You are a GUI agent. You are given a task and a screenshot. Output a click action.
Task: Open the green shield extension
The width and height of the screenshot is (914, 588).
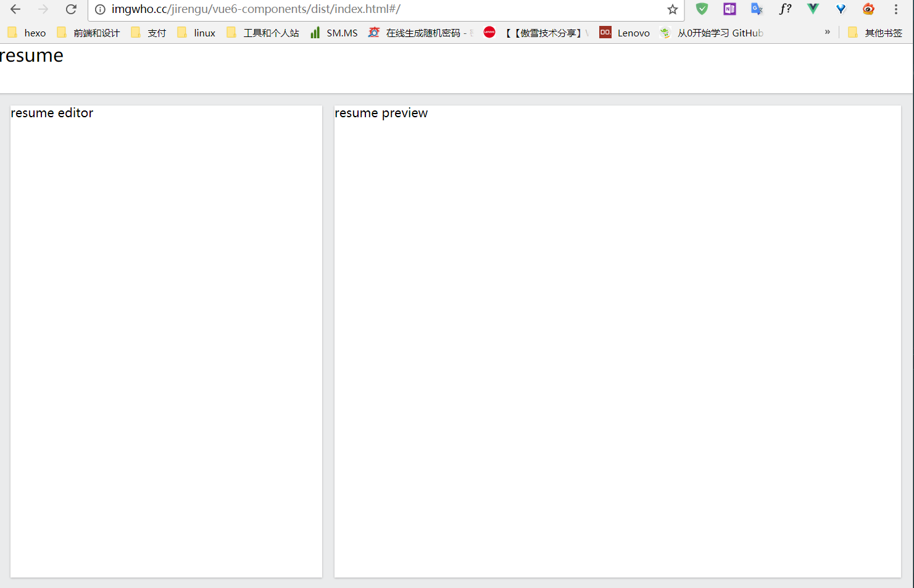702,9
